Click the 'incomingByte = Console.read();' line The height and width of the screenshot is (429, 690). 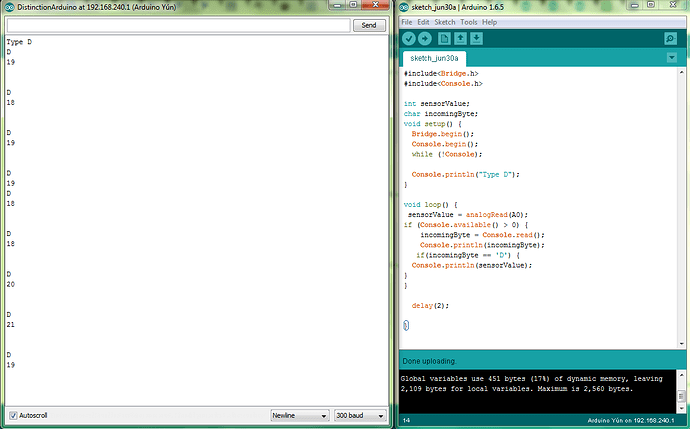482,235
